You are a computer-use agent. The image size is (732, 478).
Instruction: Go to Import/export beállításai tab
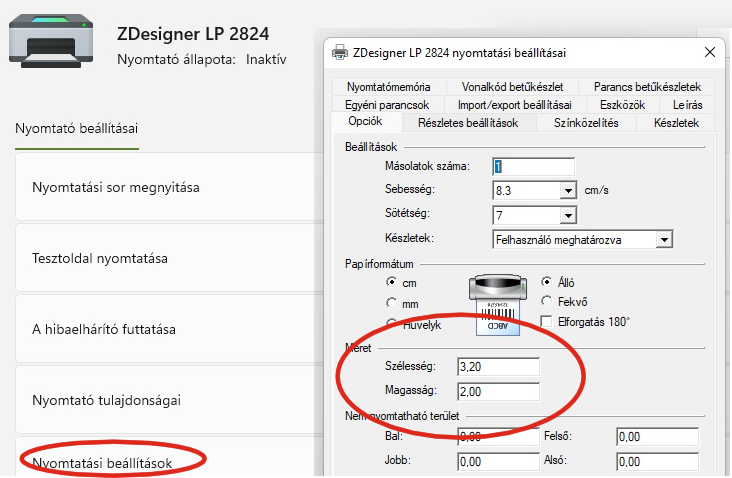pos(514,105)
